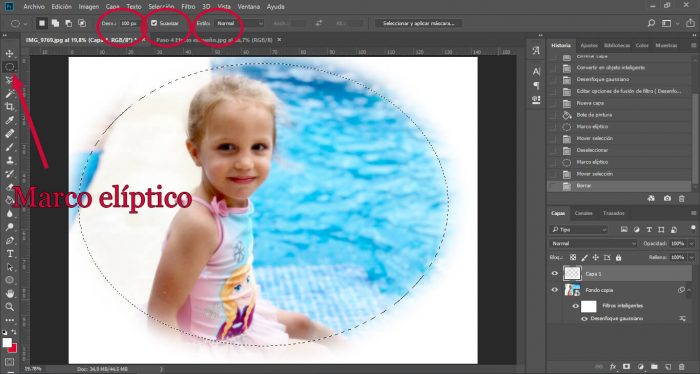Filter layers by type layer icon
700x374 pixels.
pos(649,230)
